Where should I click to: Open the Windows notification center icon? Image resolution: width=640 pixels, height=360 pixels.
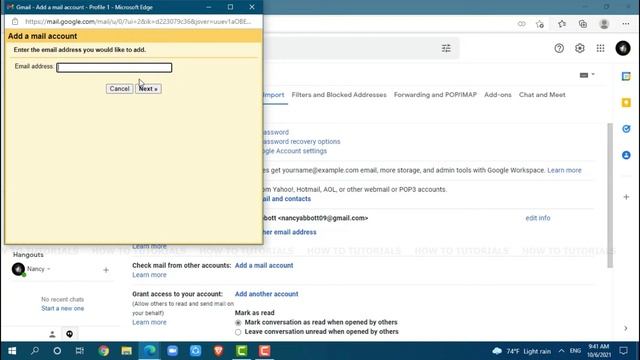[624, 351]
